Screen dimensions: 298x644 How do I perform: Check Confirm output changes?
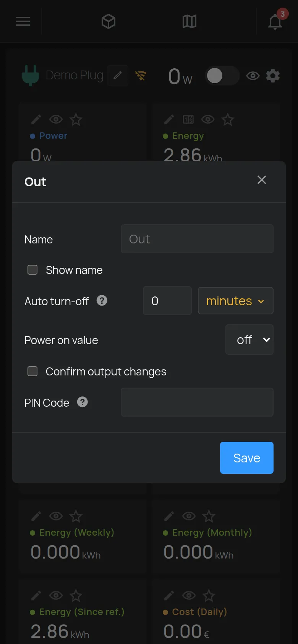[32, 371]
